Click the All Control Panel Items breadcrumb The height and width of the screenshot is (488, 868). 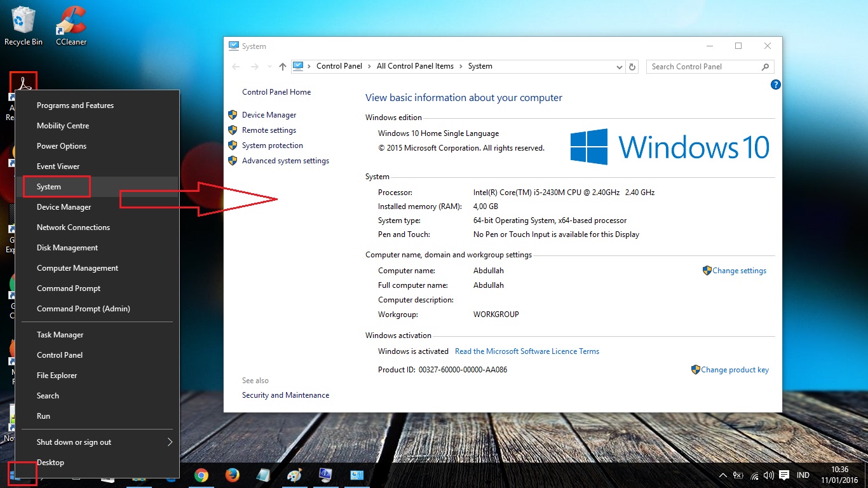(415, 66)
